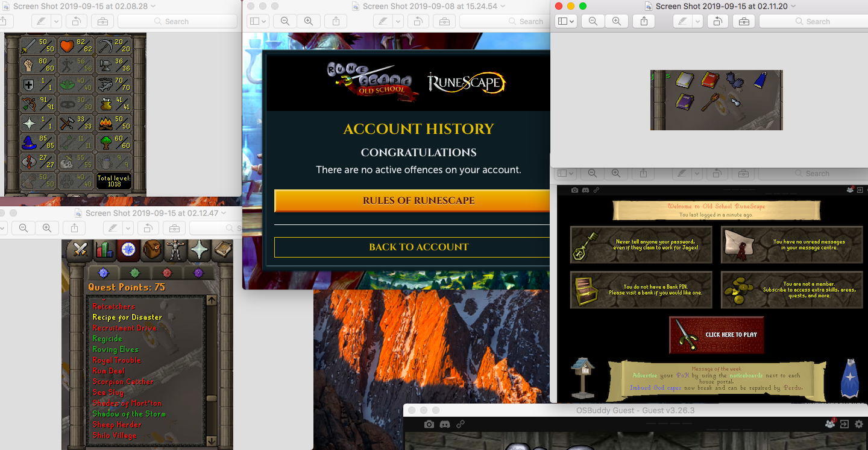
Task: Select the blue quest filter tab
Action: click(x=103, y=273)
